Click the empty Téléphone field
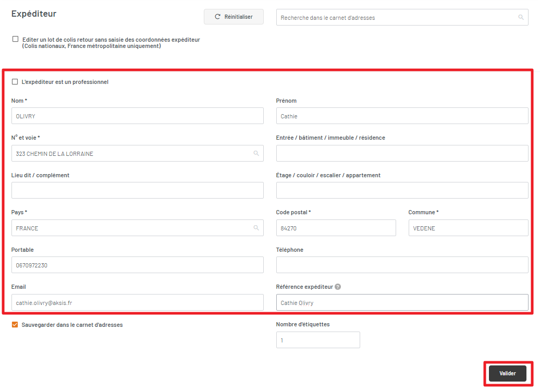 [x=402, y=265]
